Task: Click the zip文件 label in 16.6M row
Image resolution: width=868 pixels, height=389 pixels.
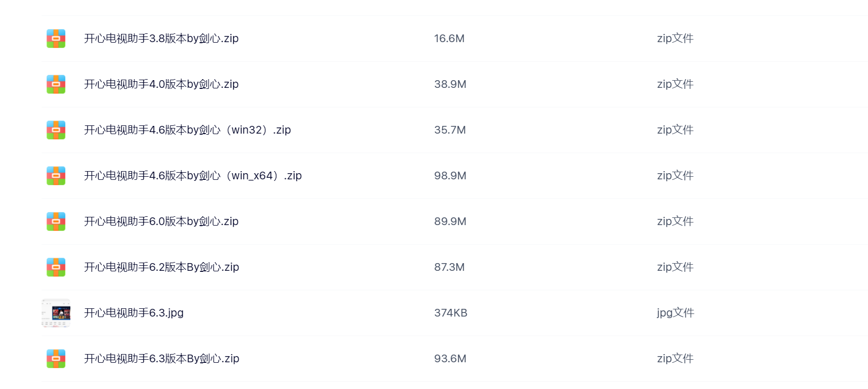Action: click(675, 39)
